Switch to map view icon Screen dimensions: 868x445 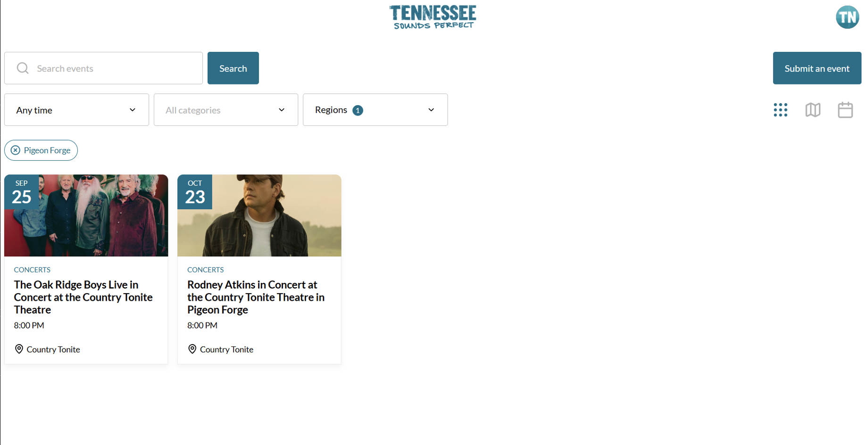point(813,110)
